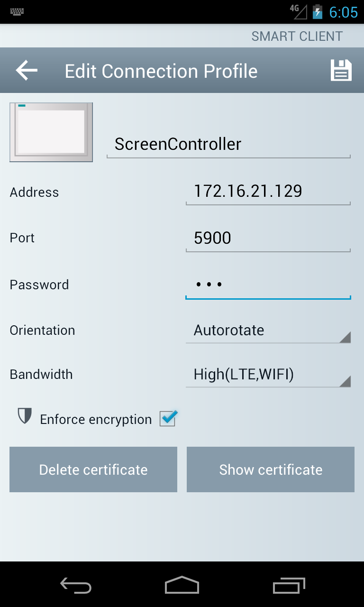Open Bandwidth dropdown showing High(LTE,WIFI)
The width and height of the screenshot is (364, 607).
268,375
